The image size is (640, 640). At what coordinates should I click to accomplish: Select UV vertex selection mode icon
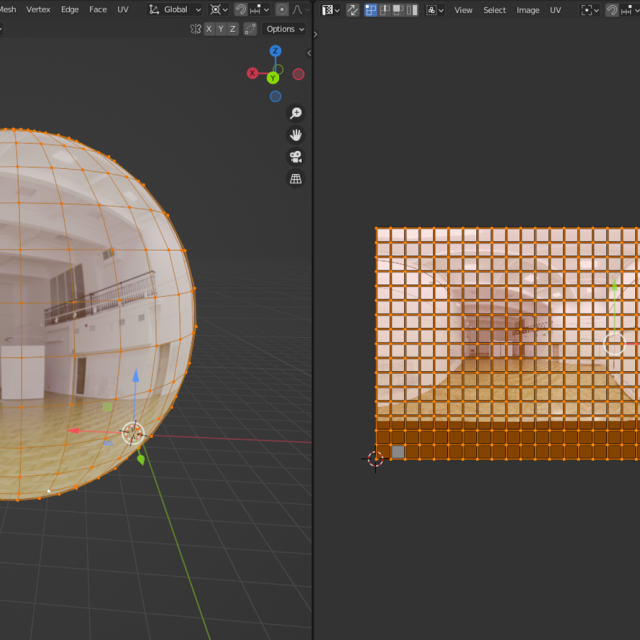[371, 10]
